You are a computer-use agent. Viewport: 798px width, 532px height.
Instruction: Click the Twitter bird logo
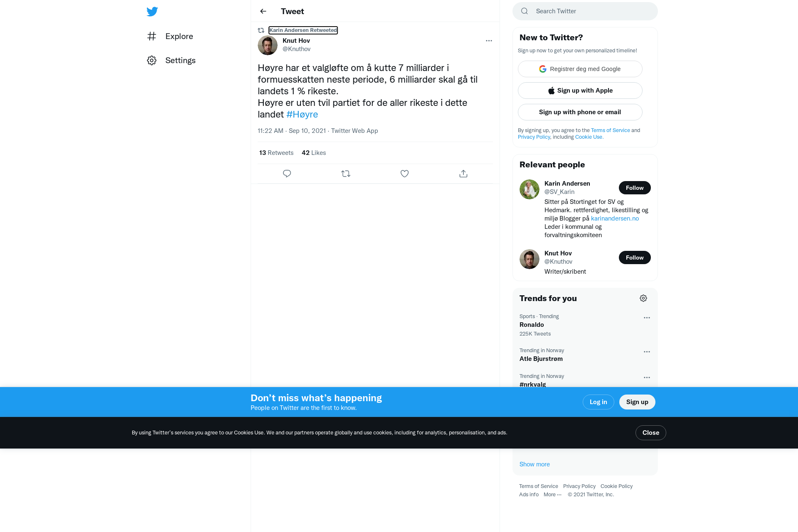(x=152, y=12)
